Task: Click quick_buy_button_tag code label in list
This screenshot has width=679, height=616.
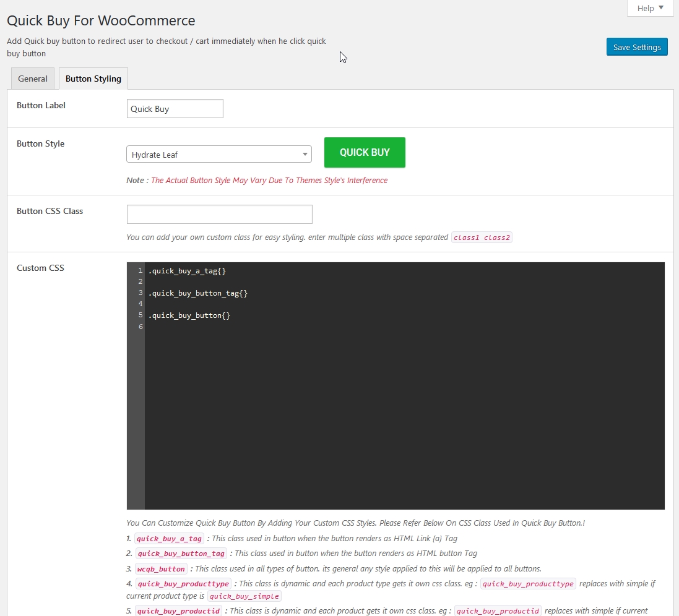Action: coord(181,554)
